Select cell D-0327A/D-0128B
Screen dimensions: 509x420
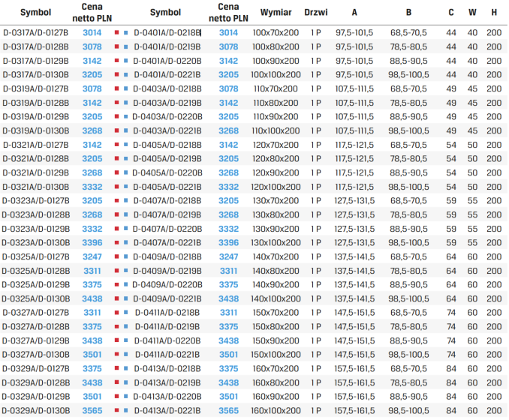click(x=36, y=326)
